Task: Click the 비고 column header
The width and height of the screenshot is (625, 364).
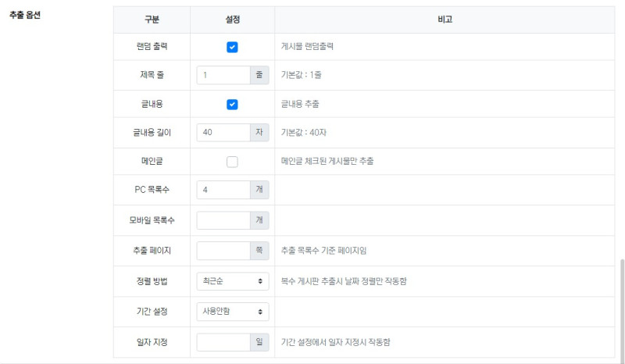Action: (x=445, y=19)
